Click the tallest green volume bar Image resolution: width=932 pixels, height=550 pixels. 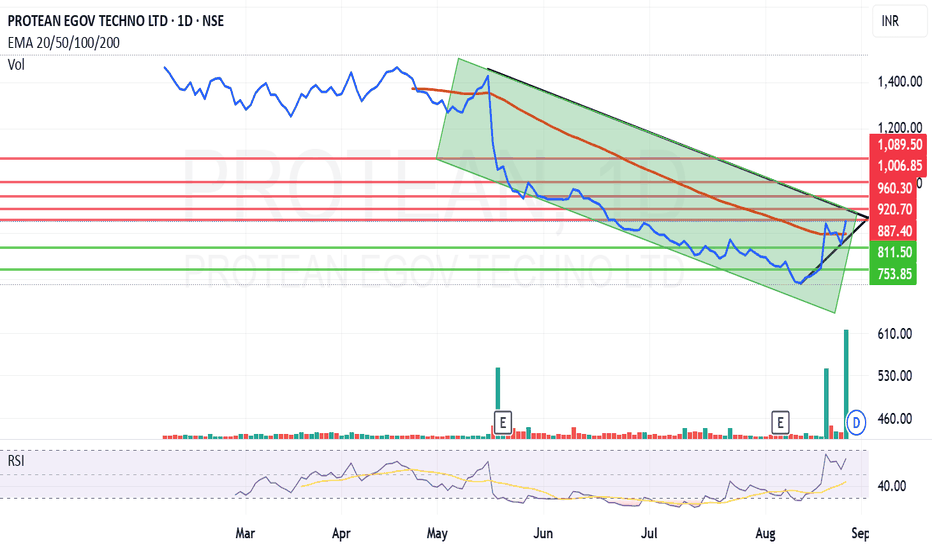846,384
